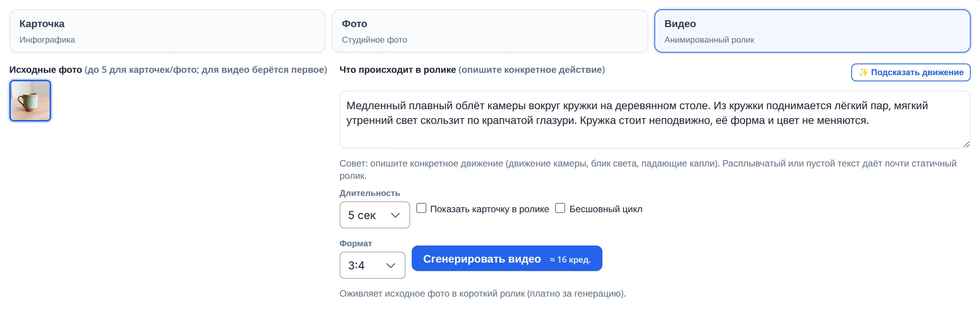Click the Подсказать движение button
The image size is (980, 309).
pos(911,72)
